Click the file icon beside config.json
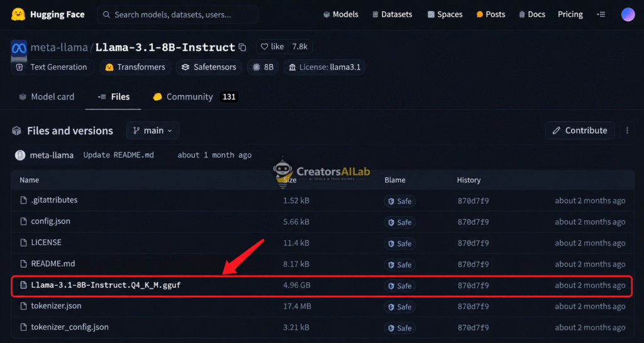Image resolution: width=644 pixels, height=343 pixels. pos(24,222)
